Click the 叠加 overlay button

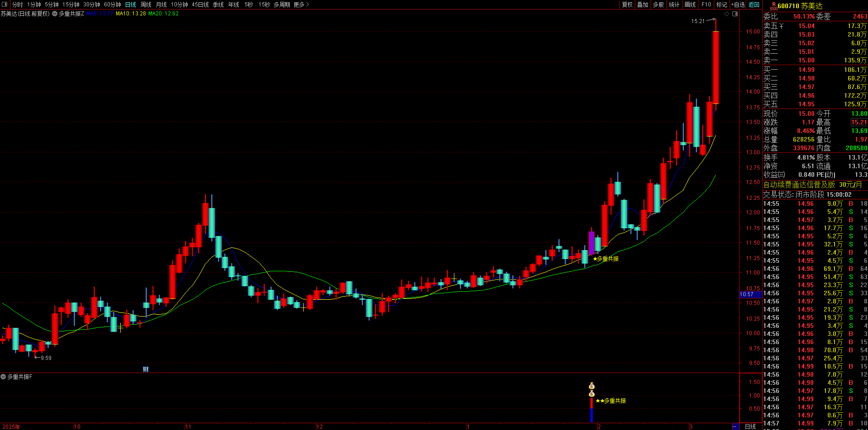(643, 5)
